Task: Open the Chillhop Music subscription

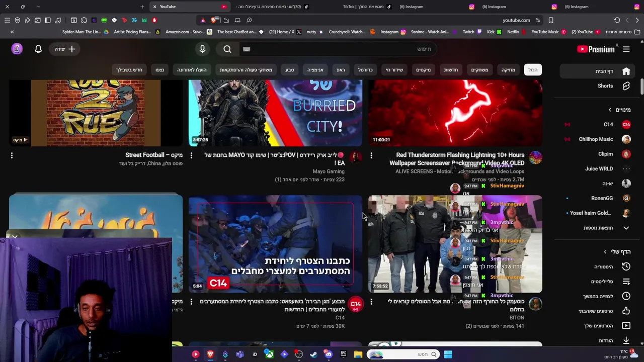Action: coord(598,139)
